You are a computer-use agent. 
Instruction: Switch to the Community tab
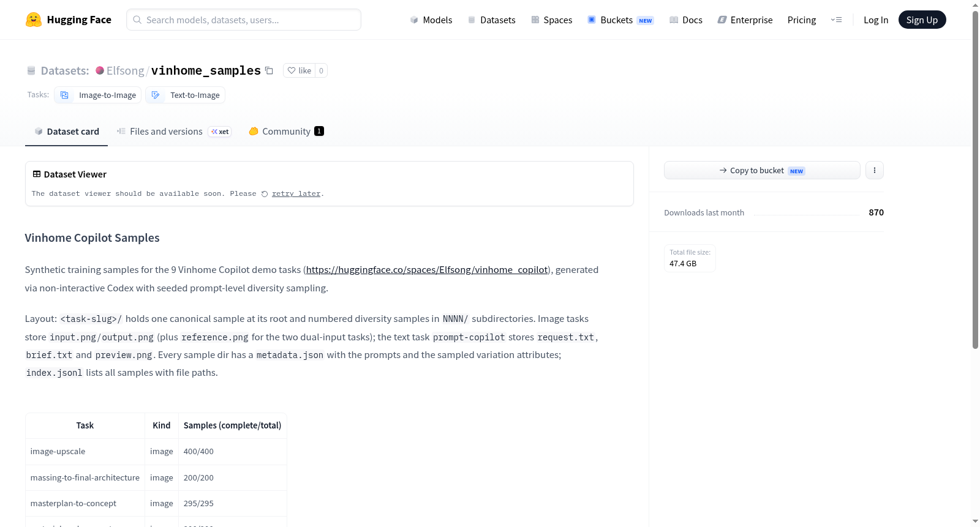(x=286, y=131)
